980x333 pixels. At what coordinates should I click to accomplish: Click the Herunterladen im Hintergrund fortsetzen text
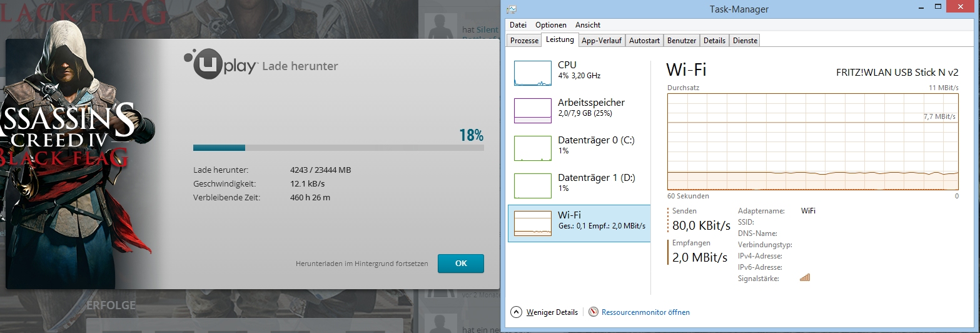[362, 264]
